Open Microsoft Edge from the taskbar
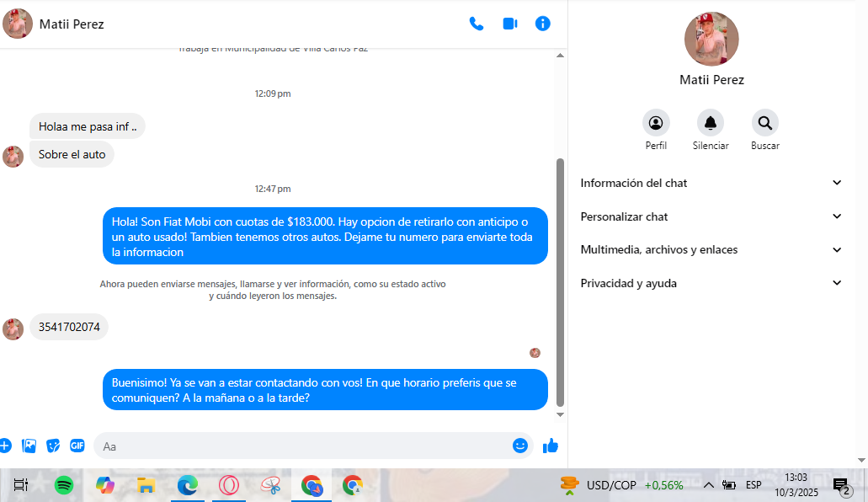The width and height of the screenshot is (868, 502). point(188,485)
